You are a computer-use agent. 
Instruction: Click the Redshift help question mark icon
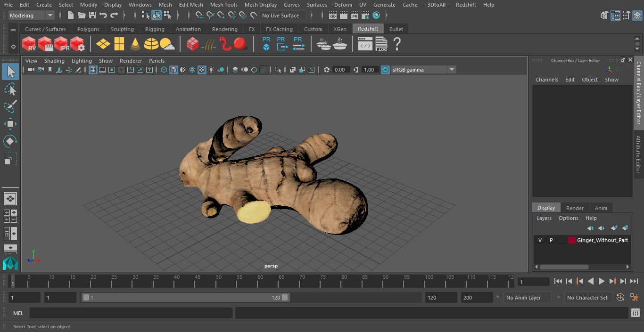[x=397, y=44]
